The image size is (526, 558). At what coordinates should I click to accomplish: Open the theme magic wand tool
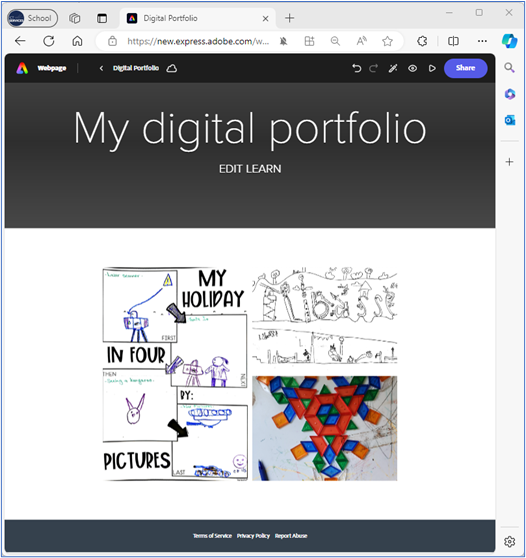[x=393, y=68]
